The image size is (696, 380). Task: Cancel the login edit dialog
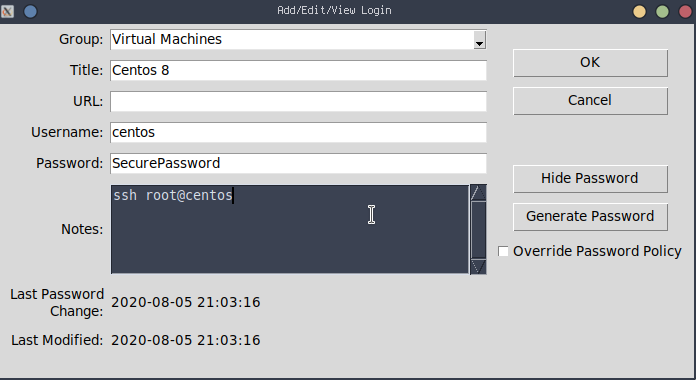(590, 101)
